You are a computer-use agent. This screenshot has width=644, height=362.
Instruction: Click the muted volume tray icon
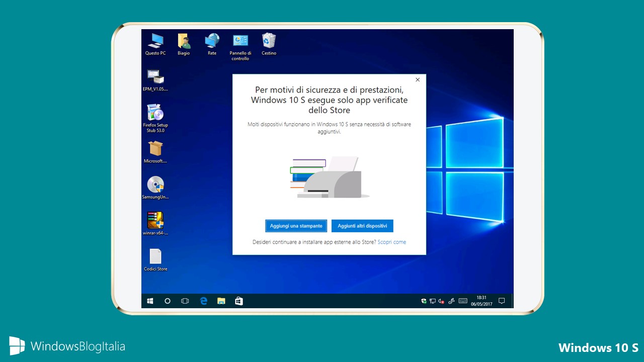coord(441,301)
